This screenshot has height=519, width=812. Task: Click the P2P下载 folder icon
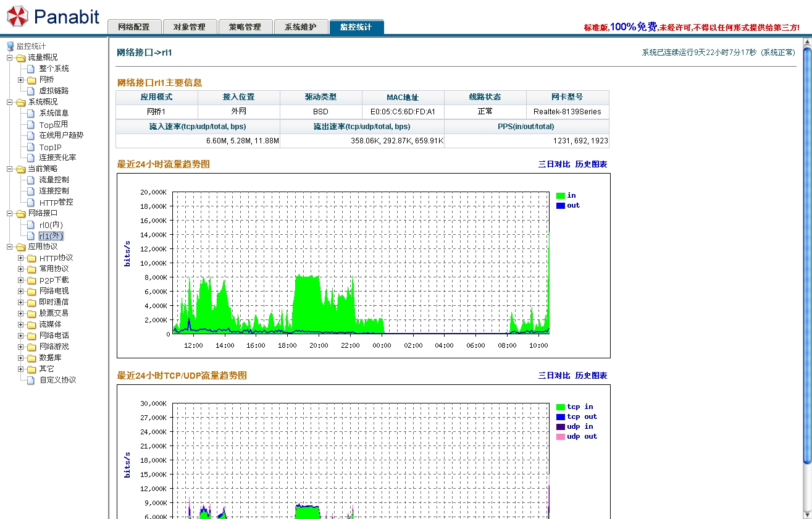point(31,280)
